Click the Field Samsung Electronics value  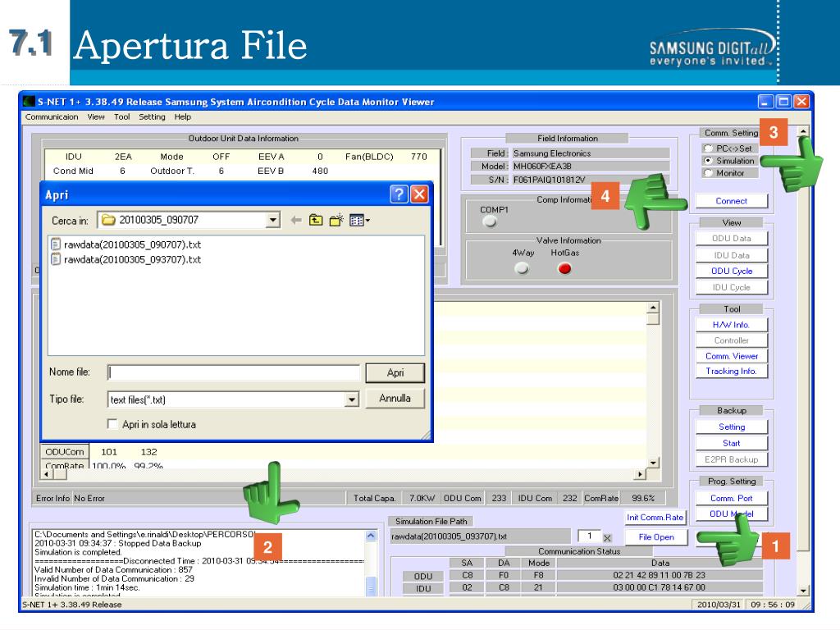(591, 153)
